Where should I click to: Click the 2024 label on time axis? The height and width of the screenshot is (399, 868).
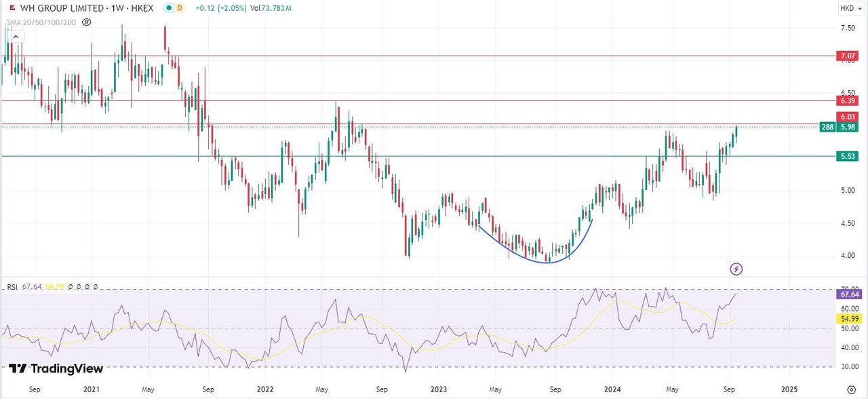pos(612,389)
